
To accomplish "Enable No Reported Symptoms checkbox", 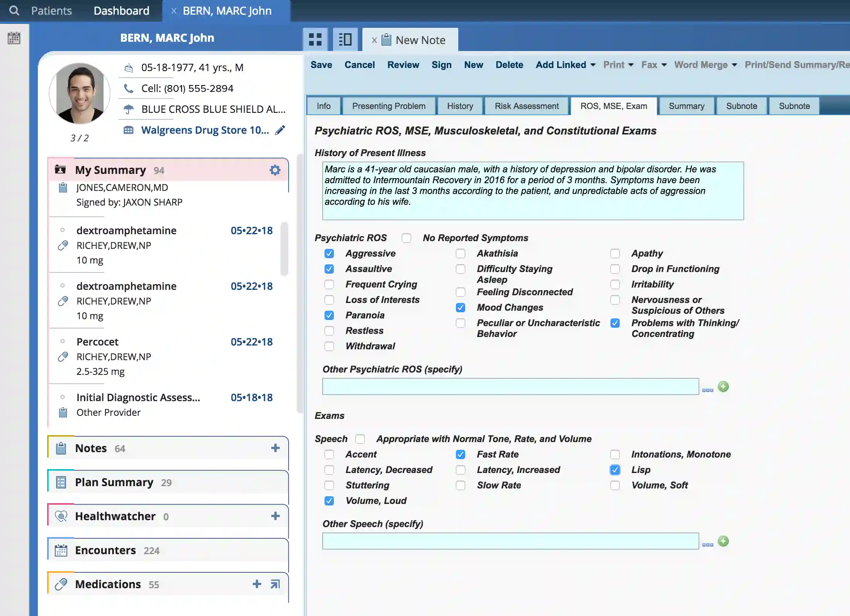I will point(406,238).
